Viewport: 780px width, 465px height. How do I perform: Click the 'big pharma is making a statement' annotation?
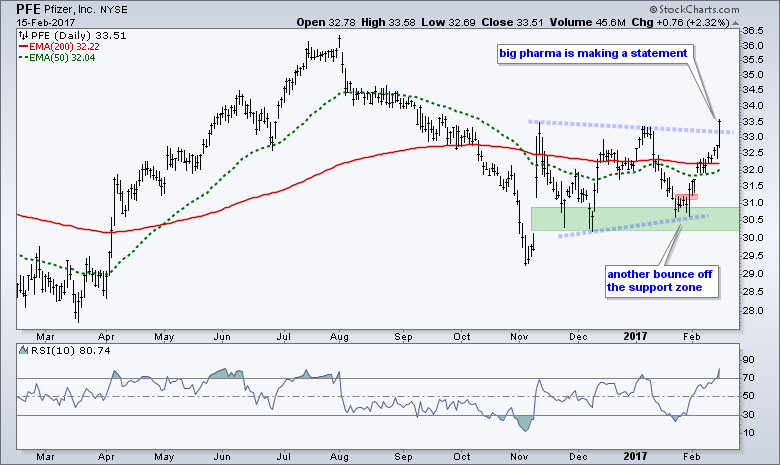(593, 53)
